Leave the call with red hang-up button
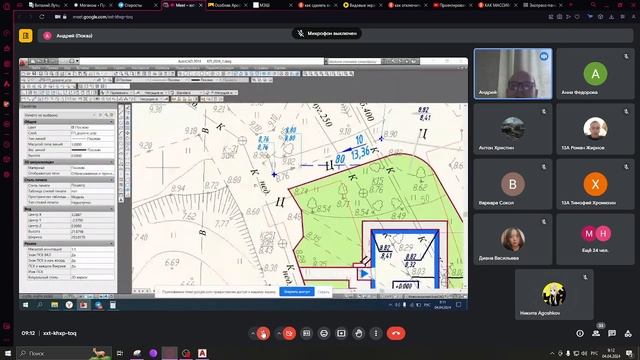 point(396,333)
